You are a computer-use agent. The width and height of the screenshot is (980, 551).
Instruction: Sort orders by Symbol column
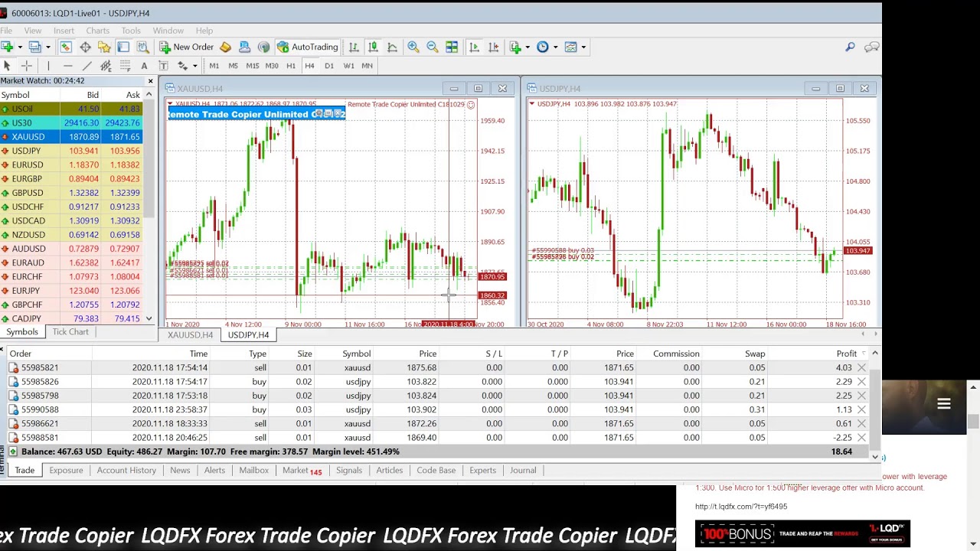pos(356,354)
